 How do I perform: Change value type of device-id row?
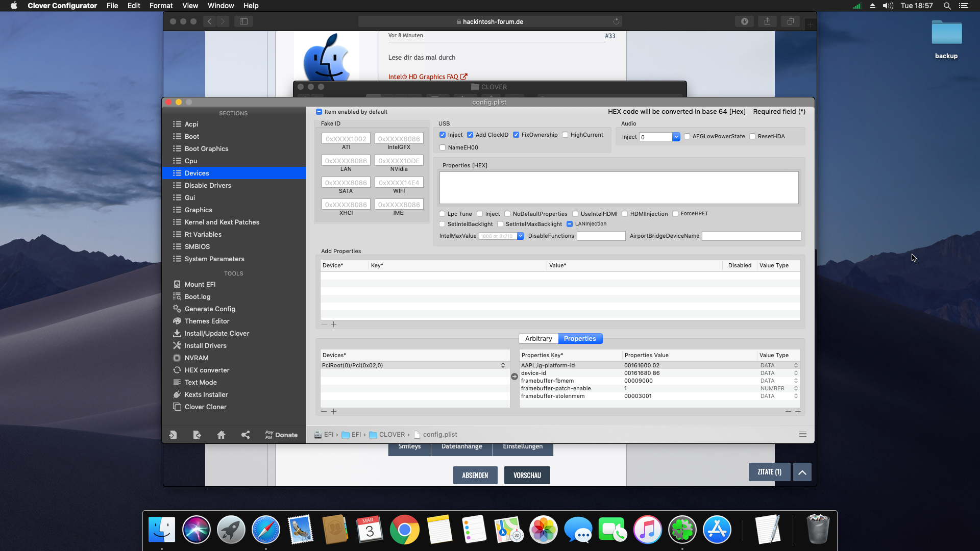796,373
